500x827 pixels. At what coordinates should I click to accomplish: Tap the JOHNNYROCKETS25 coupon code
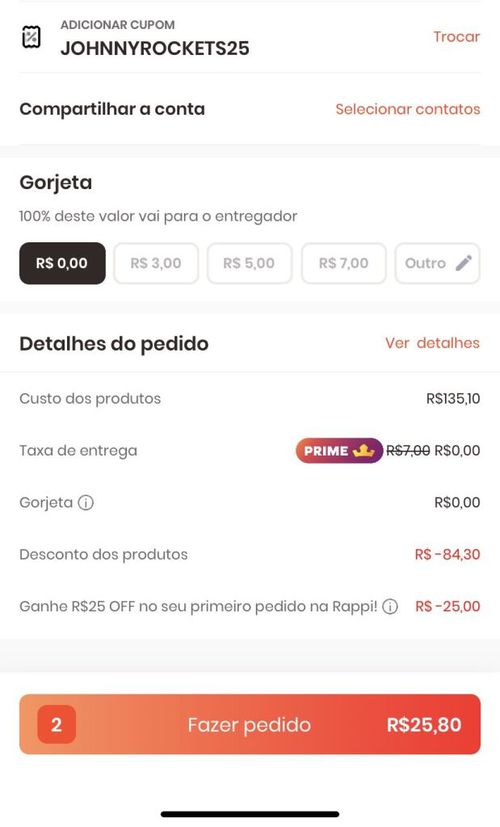click(155, 49)
